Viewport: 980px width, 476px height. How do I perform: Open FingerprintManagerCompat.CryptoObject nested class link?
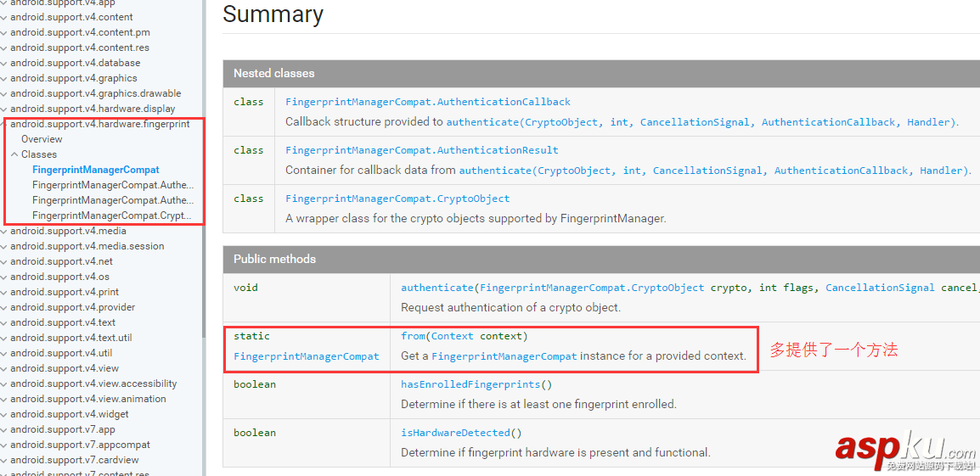point(397,199)
